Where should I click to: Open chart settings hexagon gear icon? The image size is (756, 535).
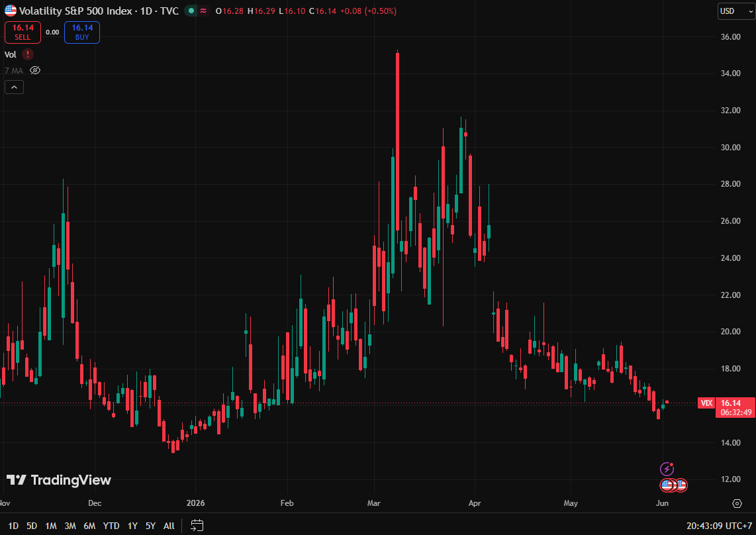737,504
